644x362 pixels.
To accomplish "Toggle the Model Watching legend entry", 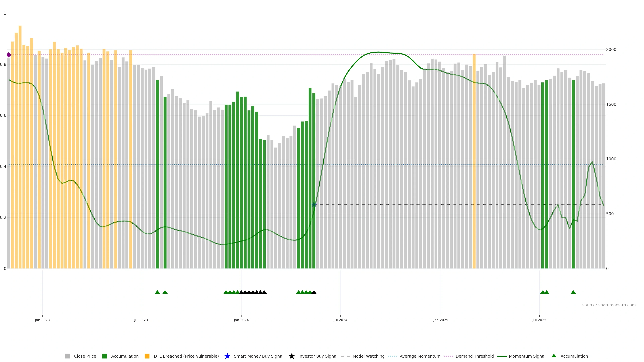I will click(368, 356).
